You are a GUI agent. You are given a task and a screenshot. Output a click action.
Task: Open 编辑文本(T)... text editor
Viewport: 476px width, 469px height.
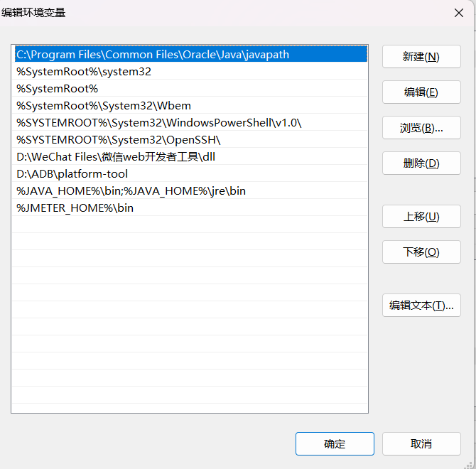[421, 306]
